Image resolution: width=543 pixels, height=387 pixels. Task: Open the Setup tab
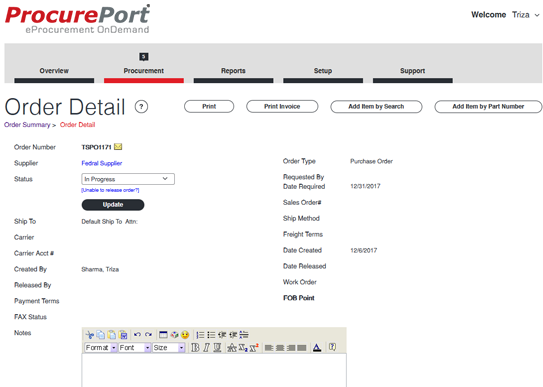click(x=323, y=71)
